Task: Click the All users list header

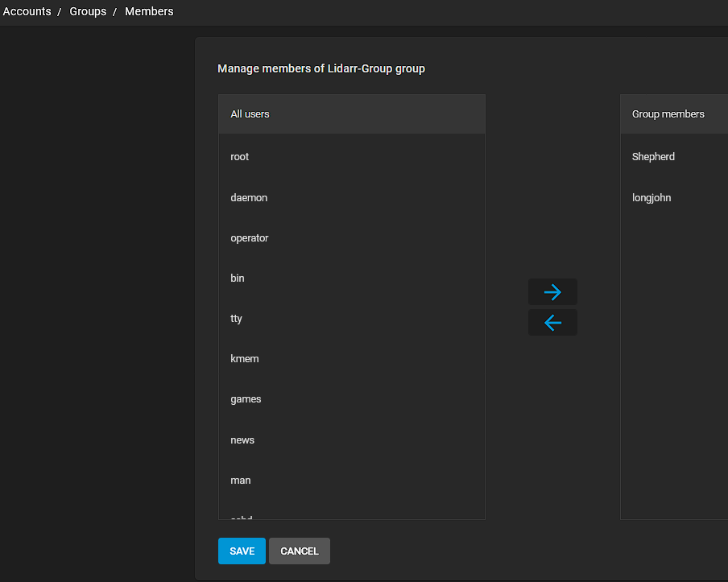Action: tap(351, 114)
